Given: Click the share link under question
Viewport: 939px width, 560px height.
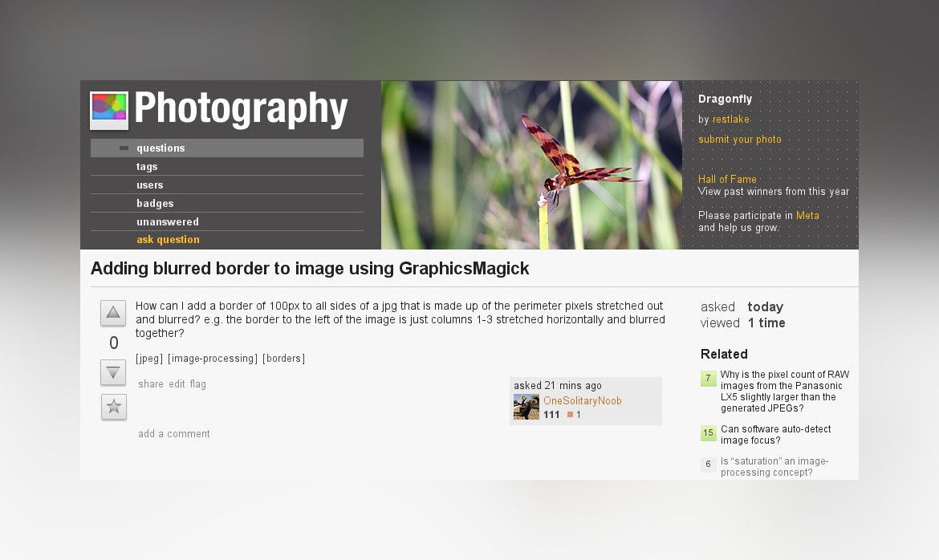Looking at the screenshot, I should tap(151, 384).
